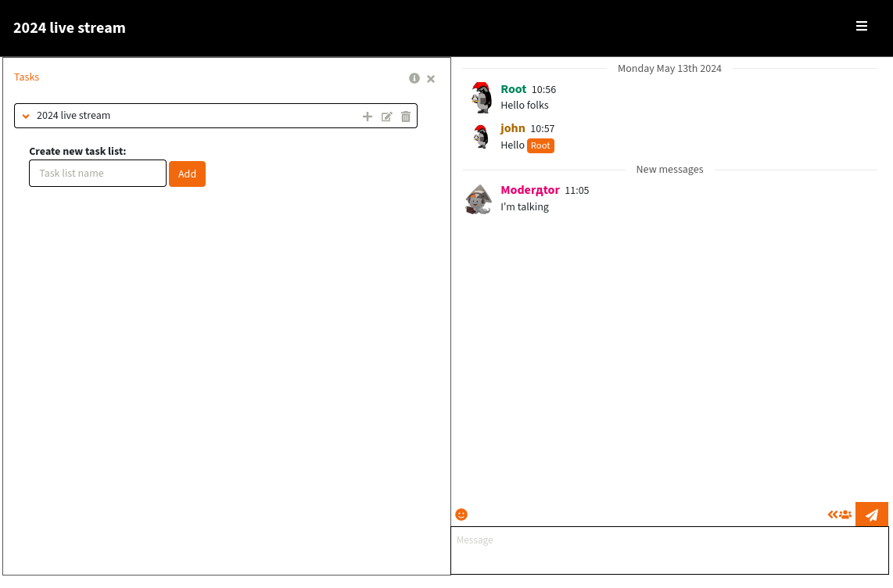Click the Moderator nickname in chat
The width and height of the screenshot is (893, 588).
pos(529,190)
